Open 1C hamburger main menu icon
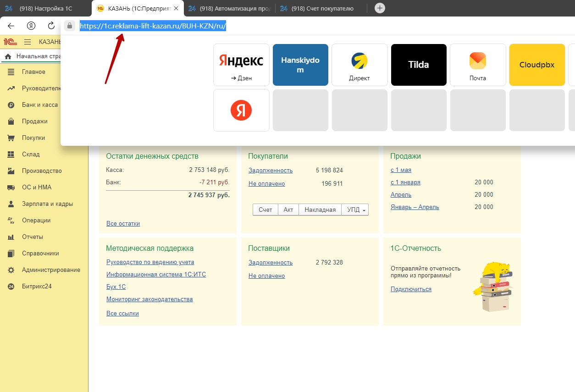The width and height of the screenshot is (575, 392). pyautogui.click(x=28, y=42)
